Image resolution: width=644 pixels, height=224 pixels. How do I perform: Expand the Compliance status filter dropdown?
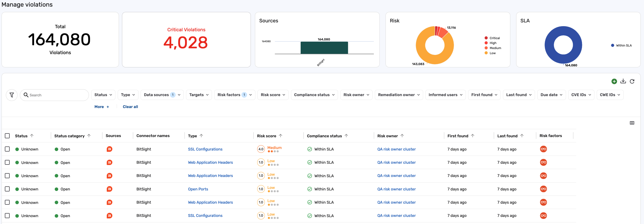(x=314, y=95)
